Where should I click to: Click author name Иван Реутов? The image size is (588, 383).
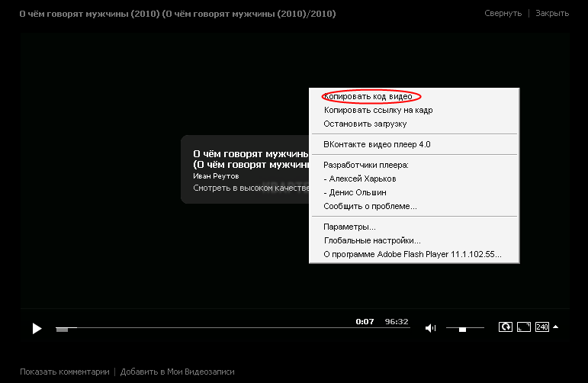(x=216, y=176)
